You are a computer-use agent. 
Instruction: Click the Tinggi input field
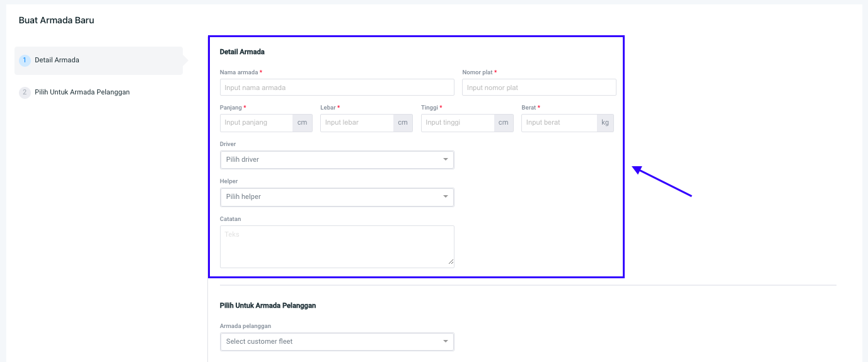(x=457, y=123)
